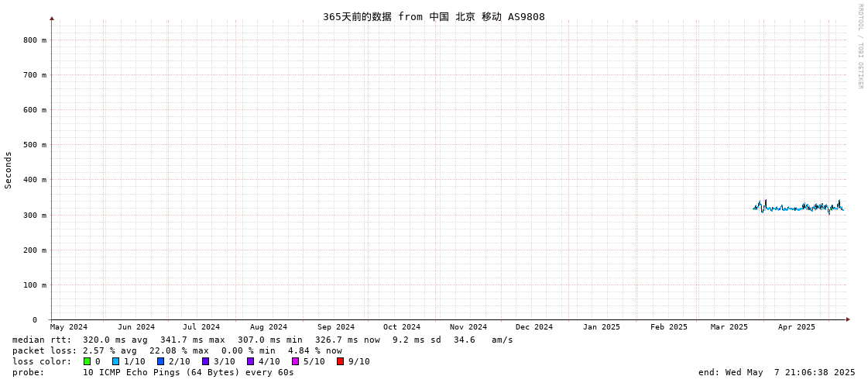Click the 4.84 % now packet loss value
Screen dimensions: 868x383
(315, 351)
